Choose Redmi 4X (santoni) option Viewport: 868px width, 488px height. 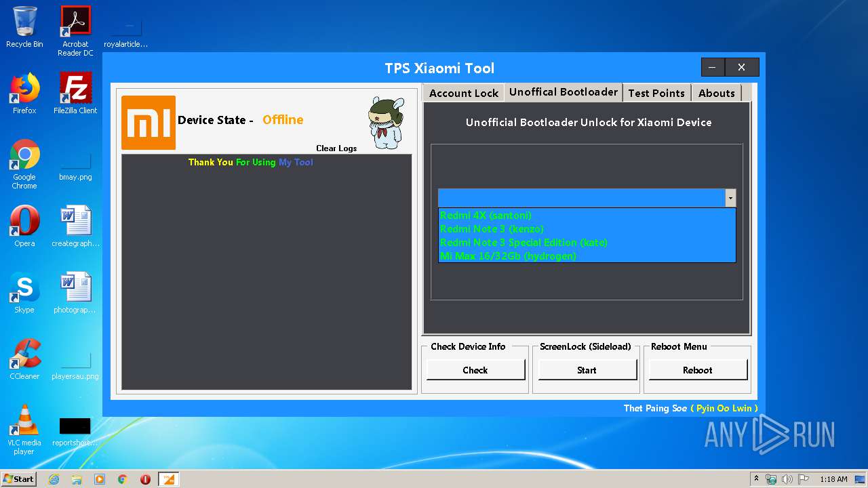(x=587, y=216)
